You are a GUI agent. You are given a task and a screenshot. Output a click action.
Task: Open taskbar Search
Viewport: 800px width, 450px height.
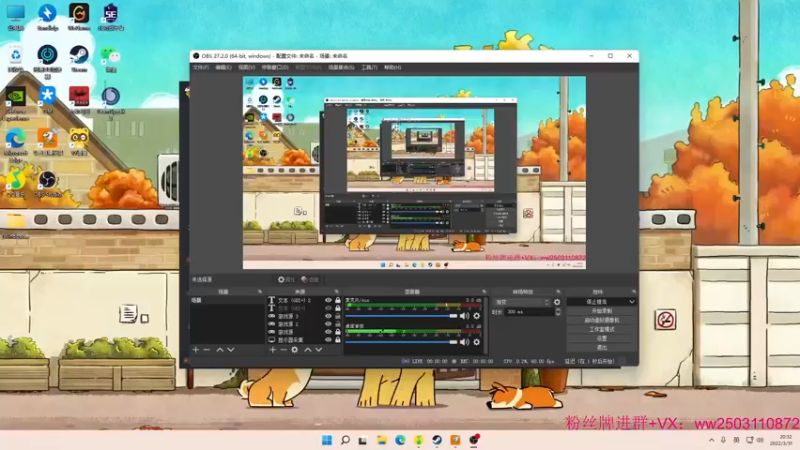point(345,440)
